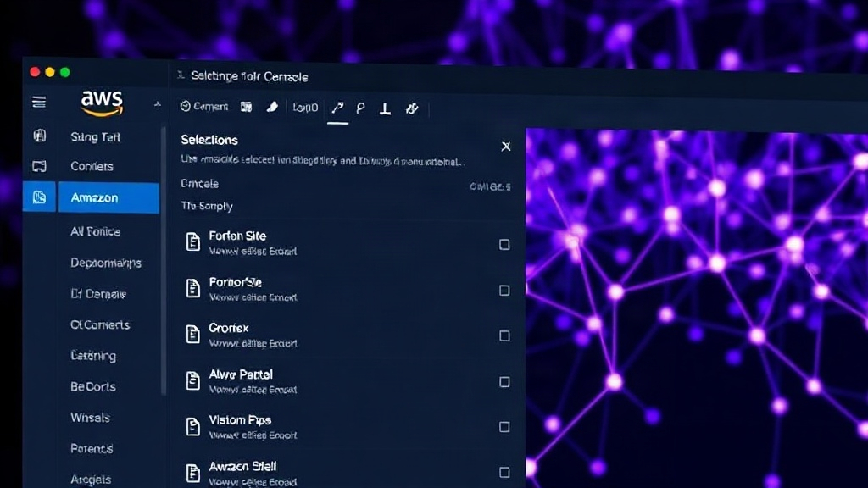Tick the Vistom Fips checkbox

504,427
